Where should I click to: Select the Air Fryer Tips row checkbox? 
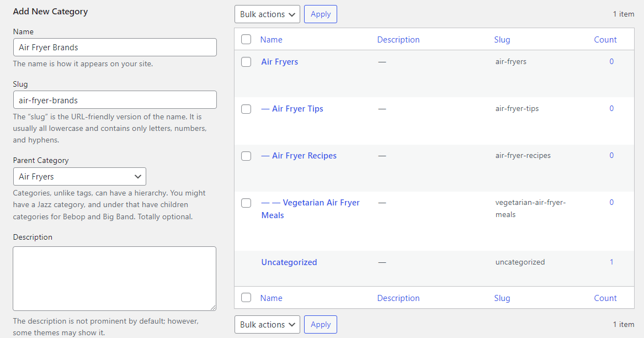click(x=246, y=109)
